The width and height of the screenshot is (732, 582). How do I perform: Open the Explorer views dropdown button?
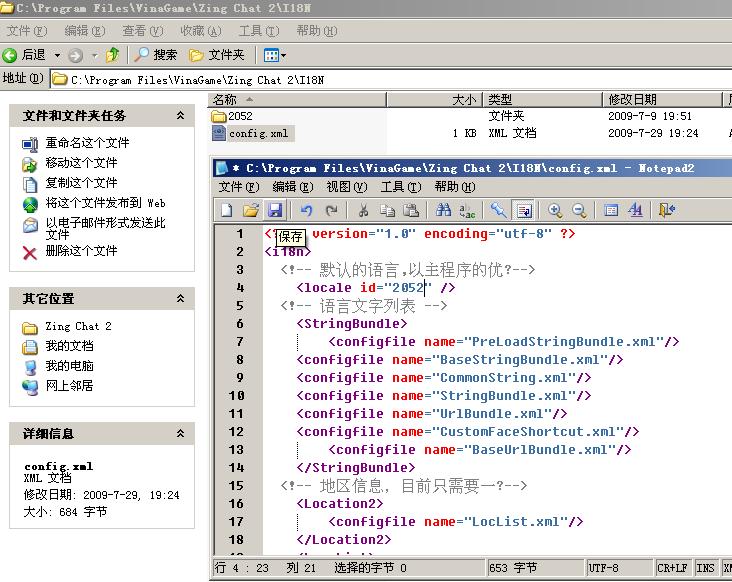coord(274,55)
